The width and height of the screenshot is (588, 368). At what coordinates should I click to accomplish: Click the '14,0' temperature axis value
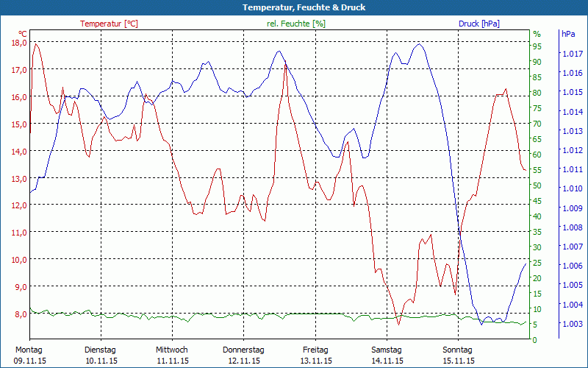(x=20, y=152)
